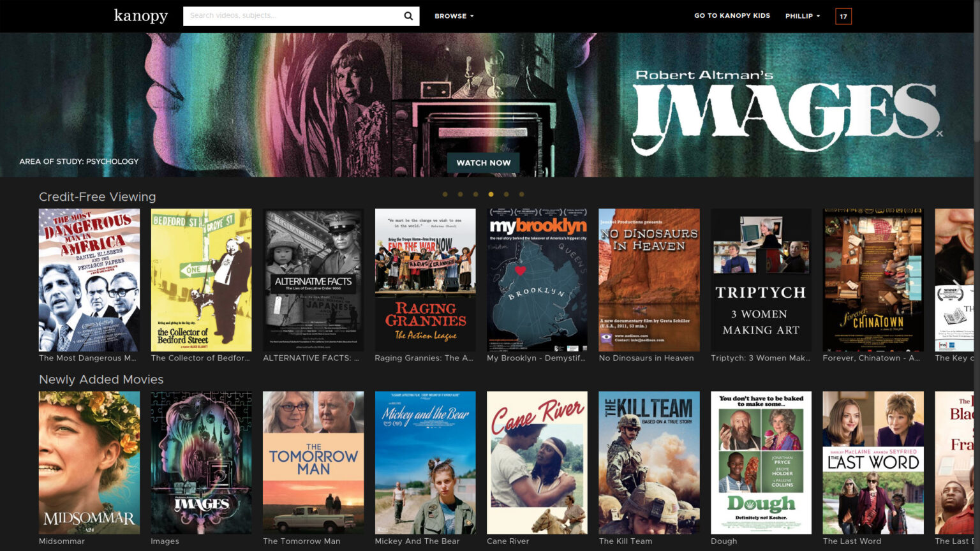Click The Collector of Bedford Street title link
Screen dimensions: 980x551
click(x=200, y=358)
